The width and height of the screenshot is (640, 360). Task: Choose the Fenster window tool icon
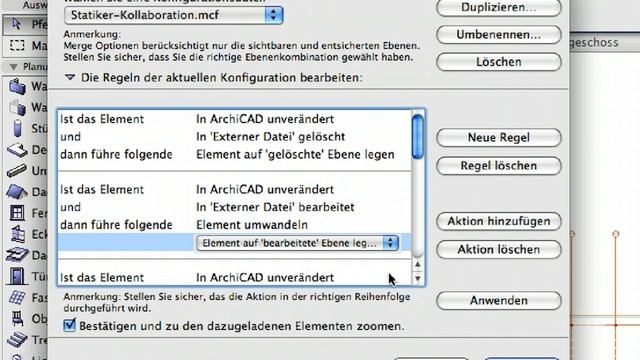(x=17, y=213)
